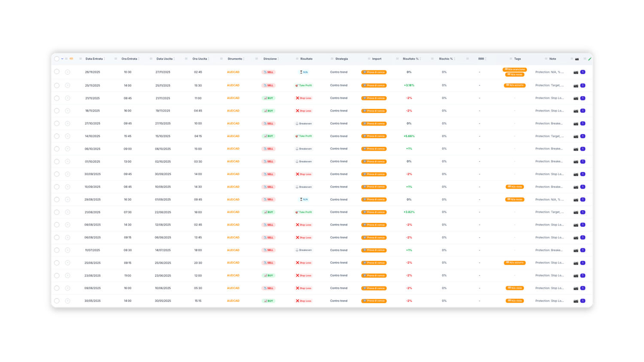Click the Tags column header
Image resolution: width=644 pixels, height=362 pixels.
517,59
